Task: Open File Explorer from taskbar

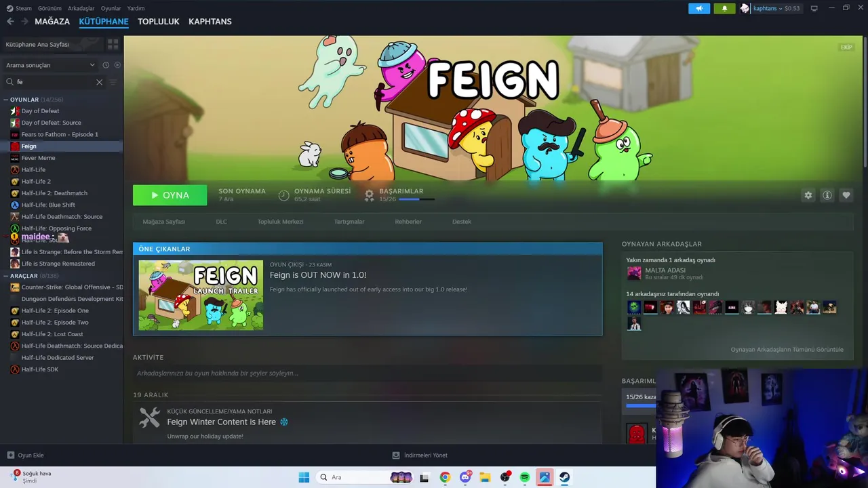Action: click(485, 477)
